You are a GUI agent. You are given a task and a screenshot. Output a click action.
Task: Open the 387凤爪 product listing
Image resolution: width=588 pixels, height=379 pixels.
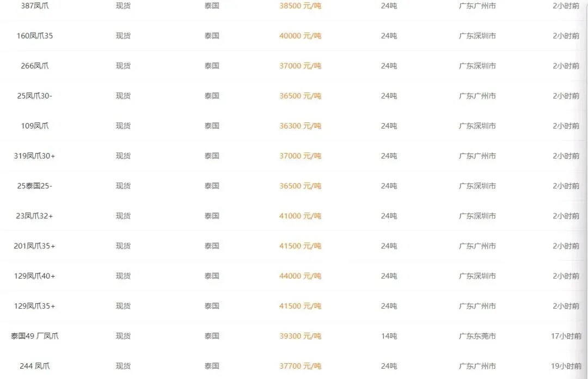point(34,5)
